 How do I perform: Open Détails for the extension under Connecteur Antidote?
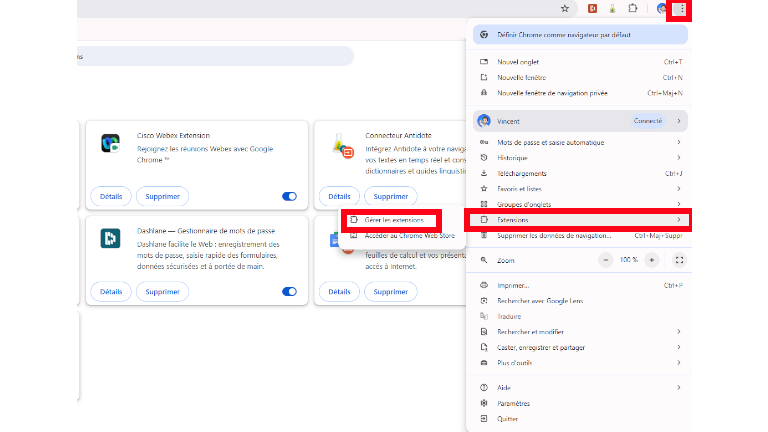coord(339,291)
